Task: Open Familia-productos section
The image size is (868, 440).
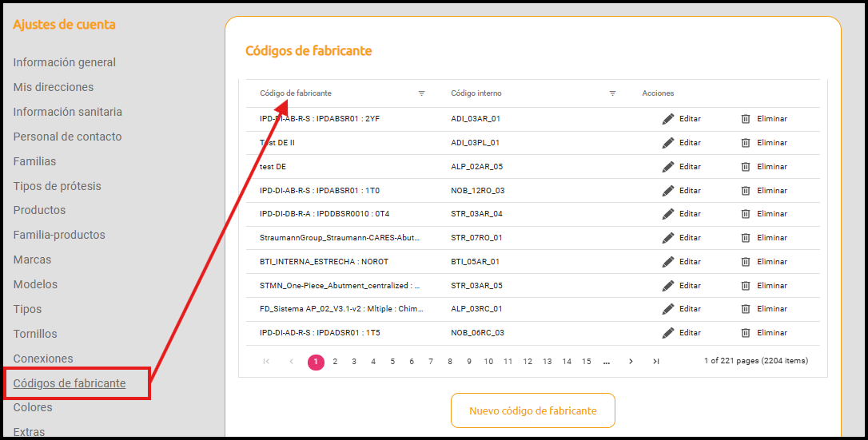Action: click(x=59, y=235)
